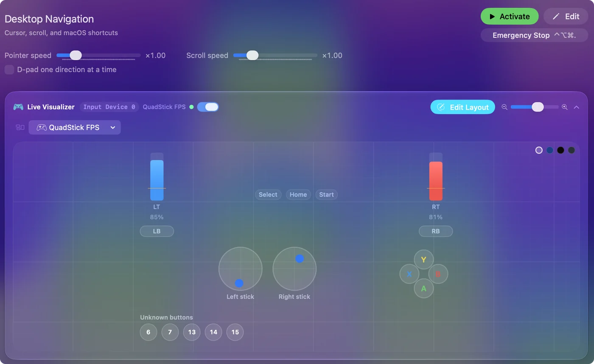This screenshot has width=594, height=364.
Task: Click unknown button 6
Action: pyautogui.click(x=148, y=332)
